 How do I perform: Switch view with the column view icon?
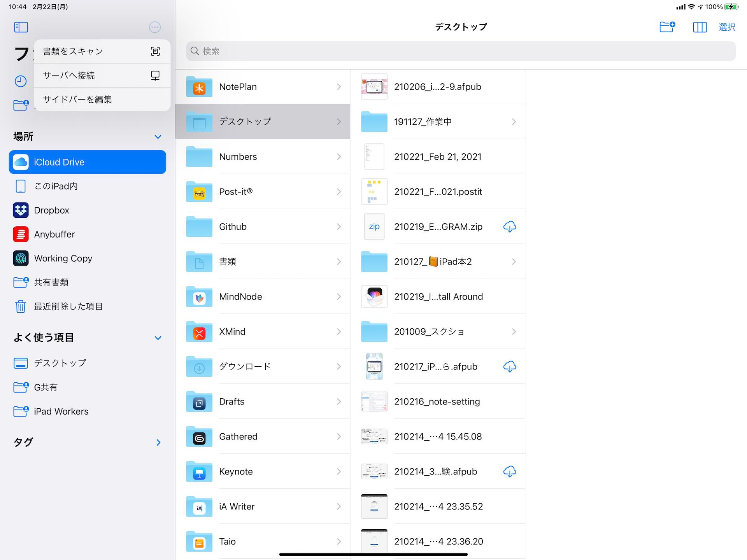click(700, 27)
